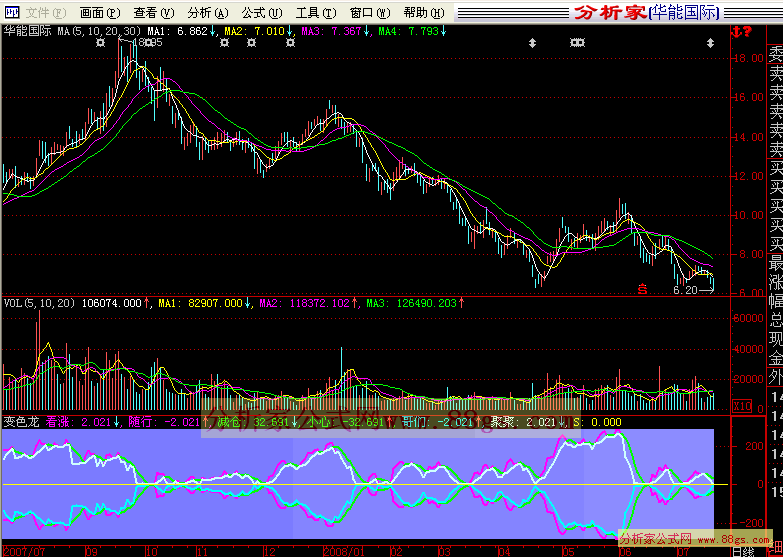Click the VOL(5,10,20) indicator label
Image resolution: width=783 pixels, height=557 pixels.
pos(39,303)
